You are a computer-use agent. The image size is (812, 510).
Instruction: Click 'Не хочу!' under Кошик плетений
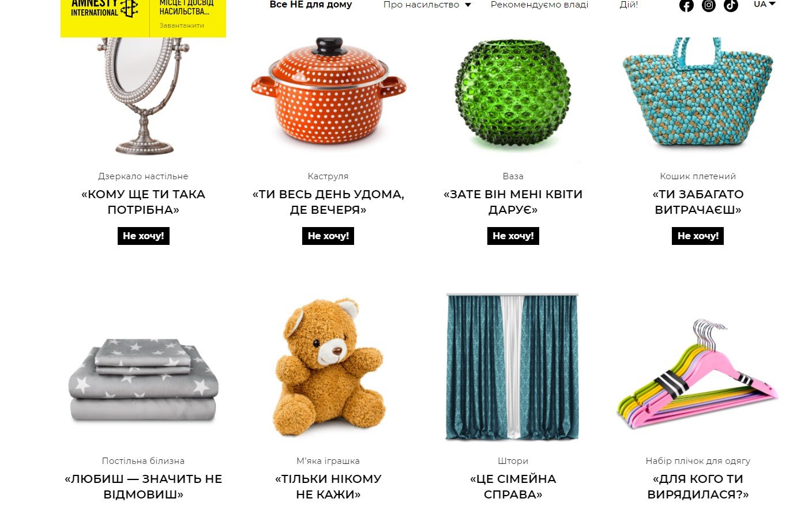pyautogui.click(x=698, y=236)
